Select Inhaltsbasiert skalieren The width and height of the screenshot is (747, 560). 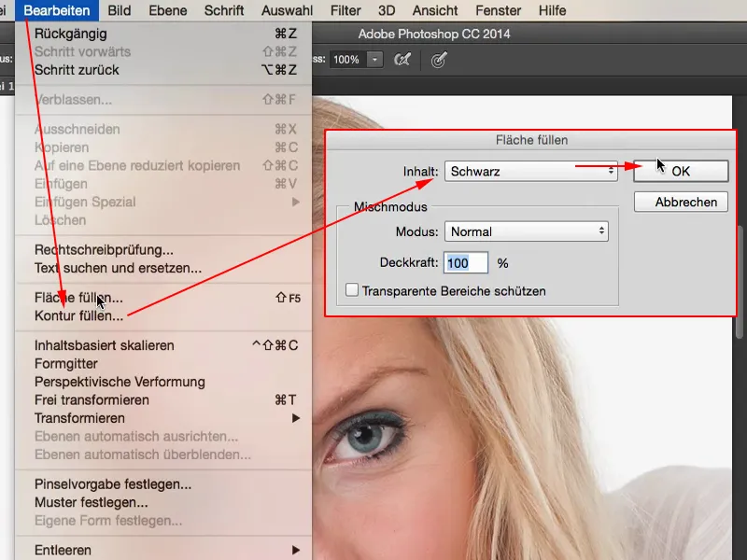tap(164, 345)
